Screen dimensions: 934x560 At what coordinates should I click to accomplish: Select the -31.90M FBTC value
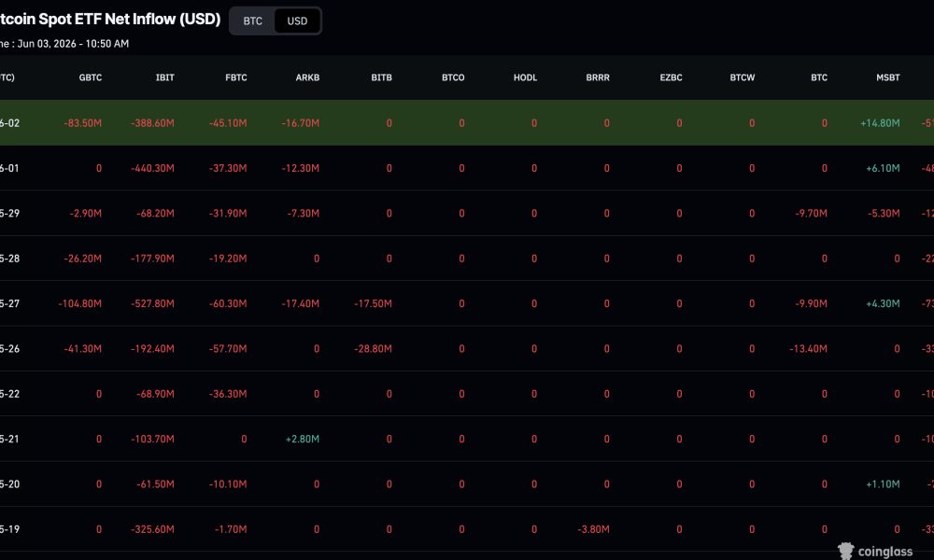[x=228, y=213]
